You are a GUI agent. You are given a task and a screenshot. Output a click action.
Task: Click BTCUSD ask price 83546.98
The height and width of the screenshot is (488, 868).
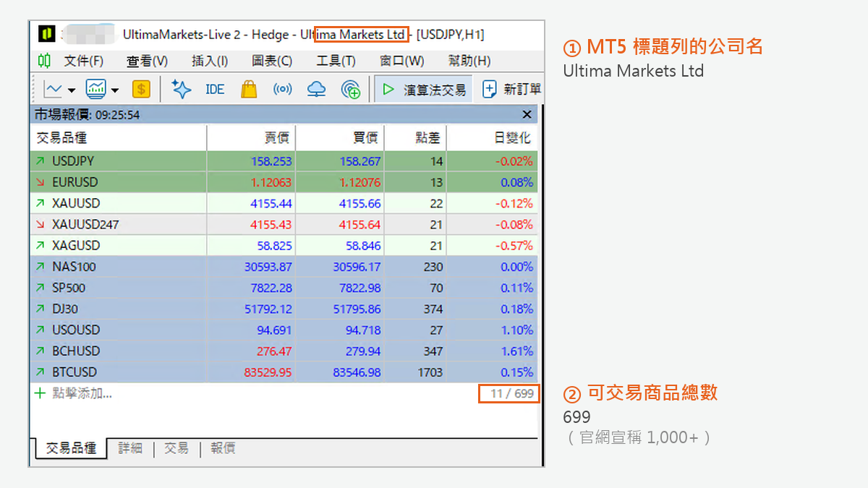tap(357, 372)
